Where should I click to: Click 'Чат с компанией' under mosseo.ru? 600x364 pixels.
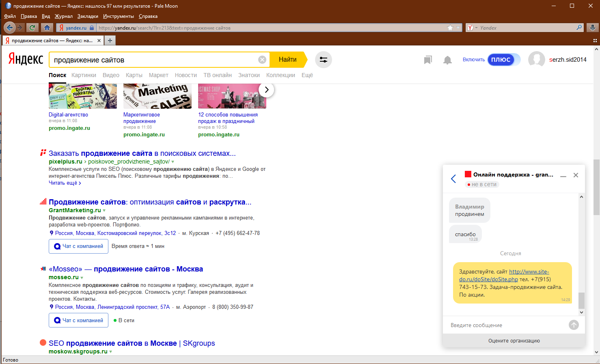coord(78,320)
